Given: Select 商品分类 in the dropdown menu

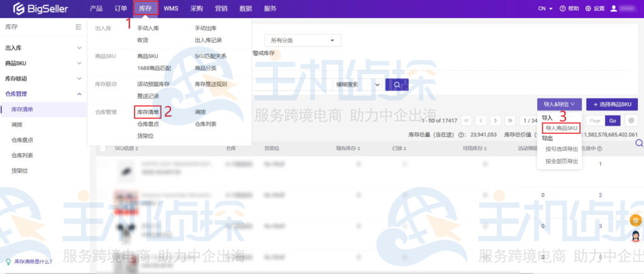Looking at the screenshot, I should click(206, 68).
